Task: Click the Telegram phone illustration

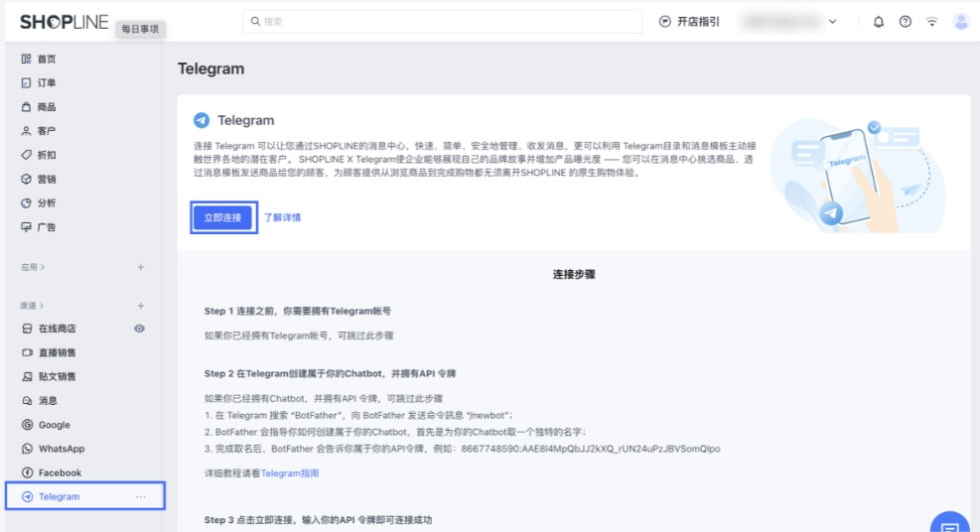Action: click(856, 175)
